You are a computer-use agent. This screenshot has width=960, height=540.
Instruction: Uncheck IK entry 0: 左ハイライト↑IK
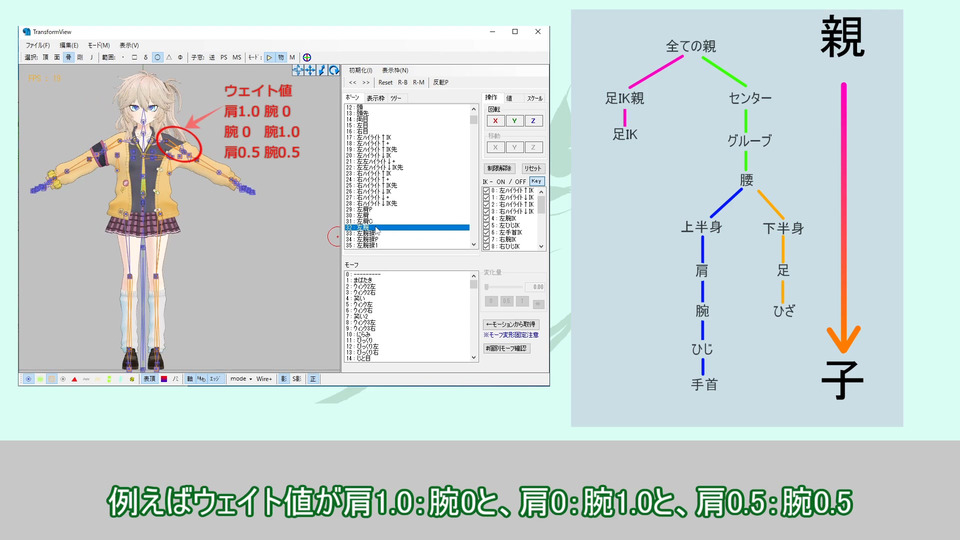pos(487,190)
